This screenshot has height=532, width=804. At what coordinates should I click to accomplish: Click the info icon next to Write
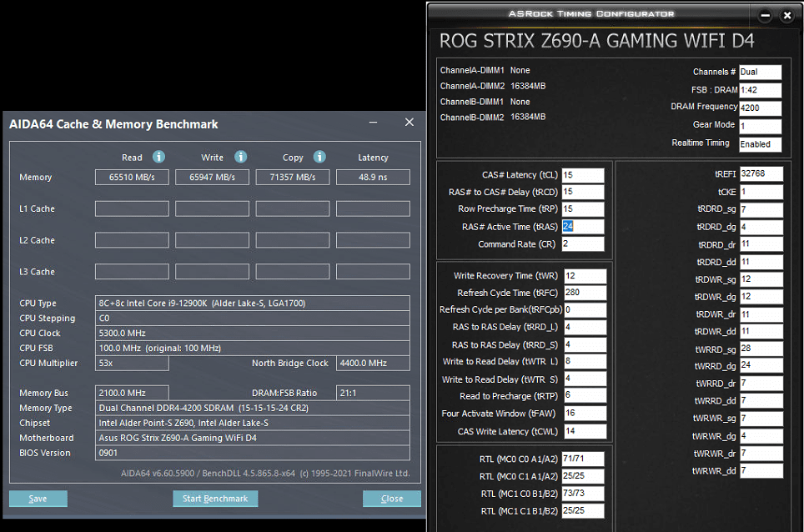point(240,157)
